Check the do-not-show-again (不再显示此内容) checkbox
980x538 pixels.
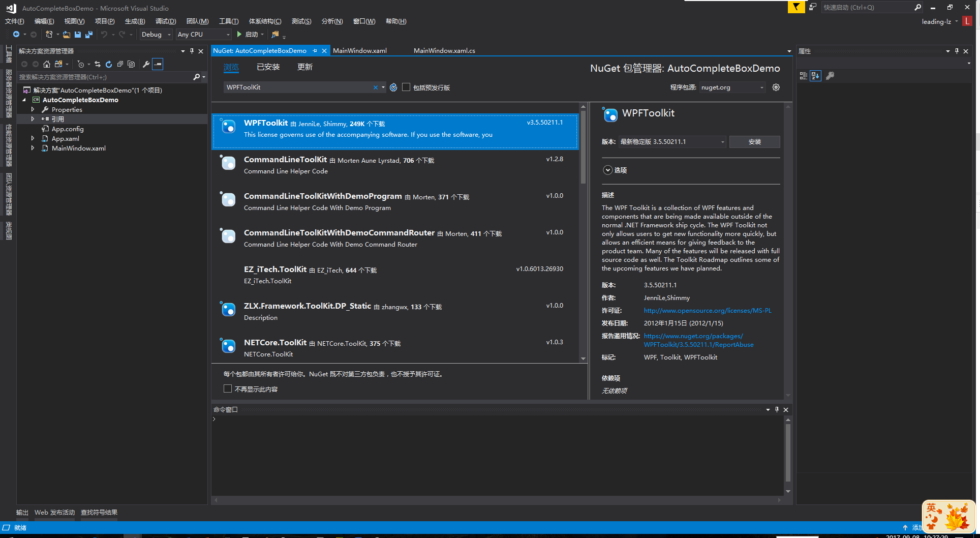[228, 389]
